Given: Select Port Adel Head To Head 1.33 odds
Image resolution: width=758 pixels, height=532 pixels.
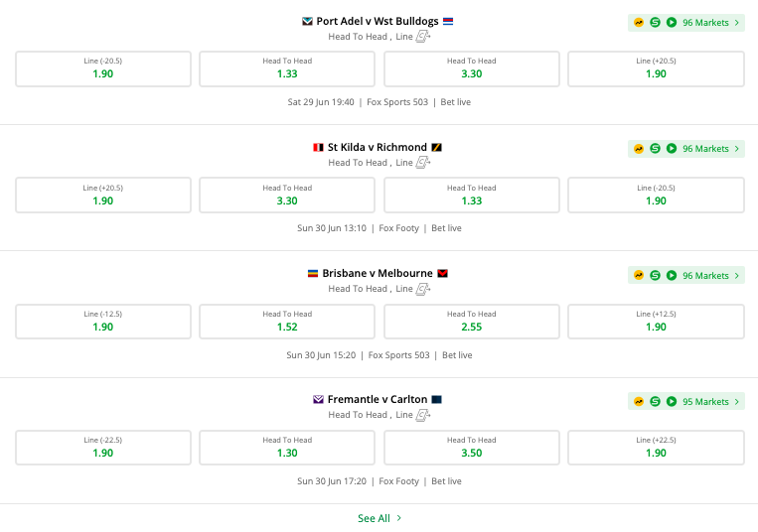Looking at the screenshot, I should coord(287,68).
